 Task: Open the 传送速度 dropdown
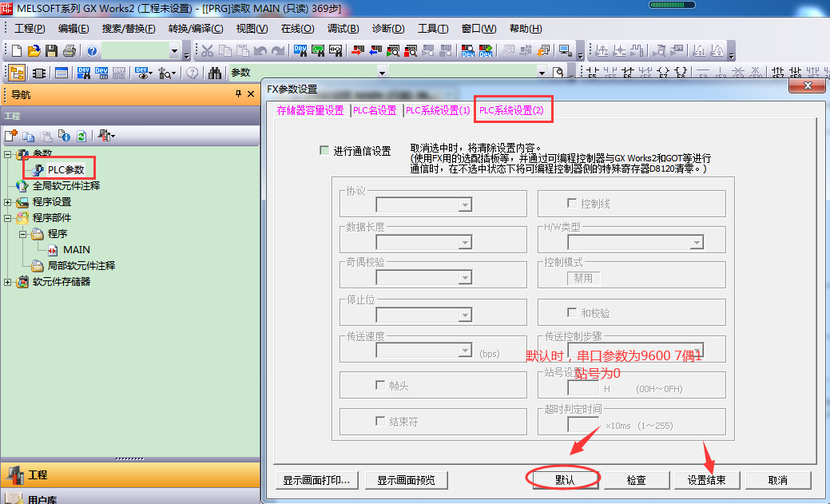click(465, 351)
